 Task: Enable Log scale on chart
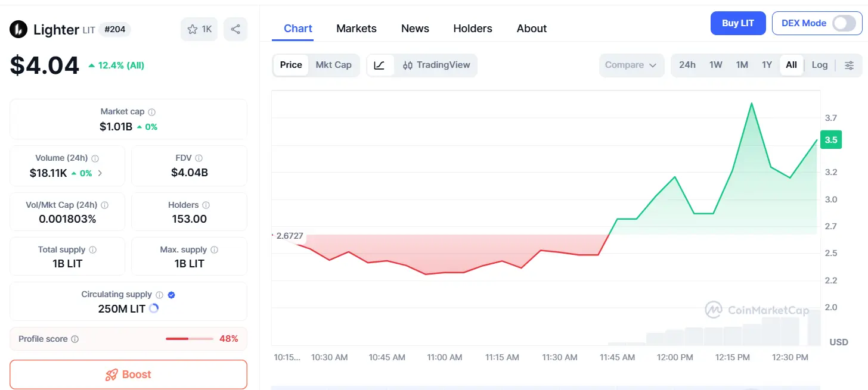click(820, 65)
